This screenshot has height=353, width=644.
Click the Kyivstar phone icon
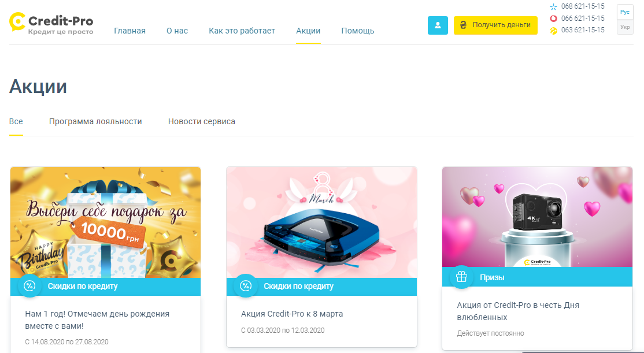554,7
